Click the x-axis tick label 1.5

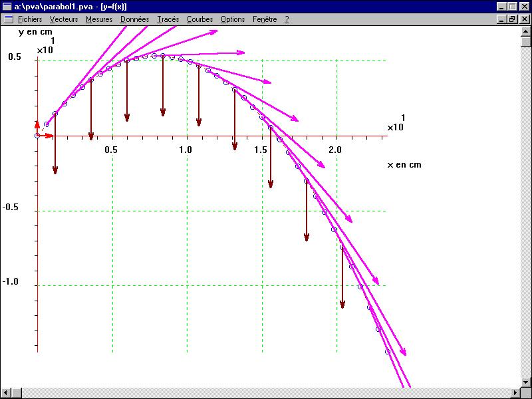pyautogui.click(x=261, y=150)
